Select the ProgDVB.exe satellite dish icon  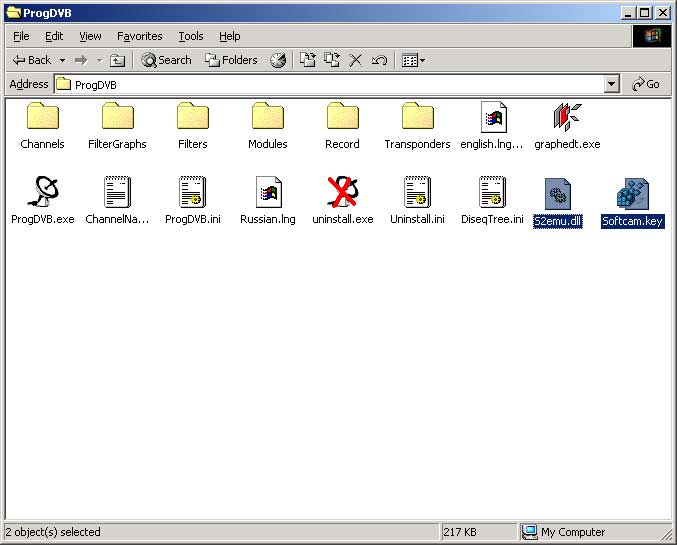click(x=42, y=191)
